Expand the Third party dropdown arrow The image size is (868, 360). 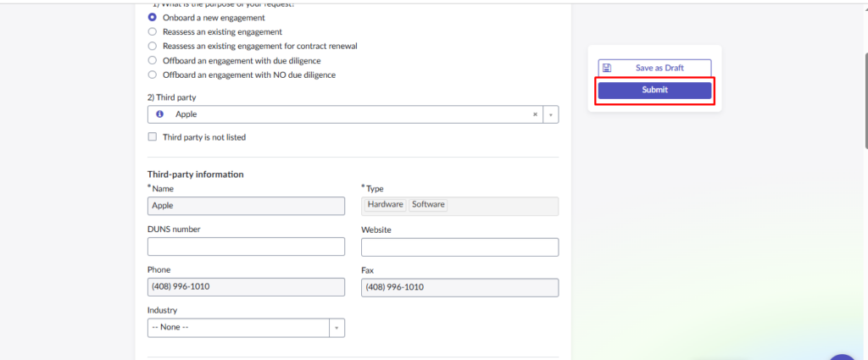coord(550,114)
